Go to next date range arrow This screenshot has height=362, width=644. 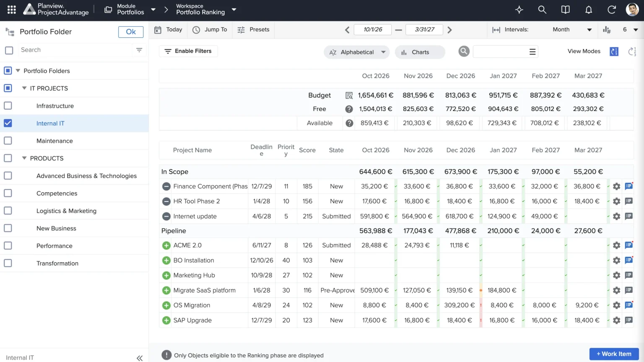pos(449,30)
